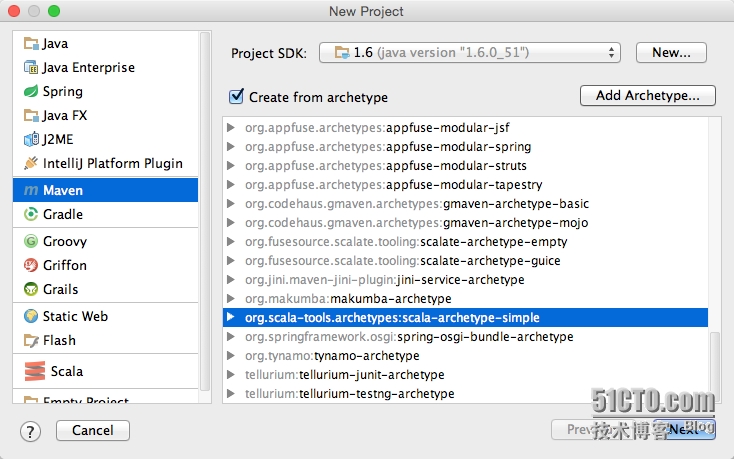Expand jini-service-archetype node
Image resolution: width=734 pixels, height=459 pixels.
click(x=230, y=279)
